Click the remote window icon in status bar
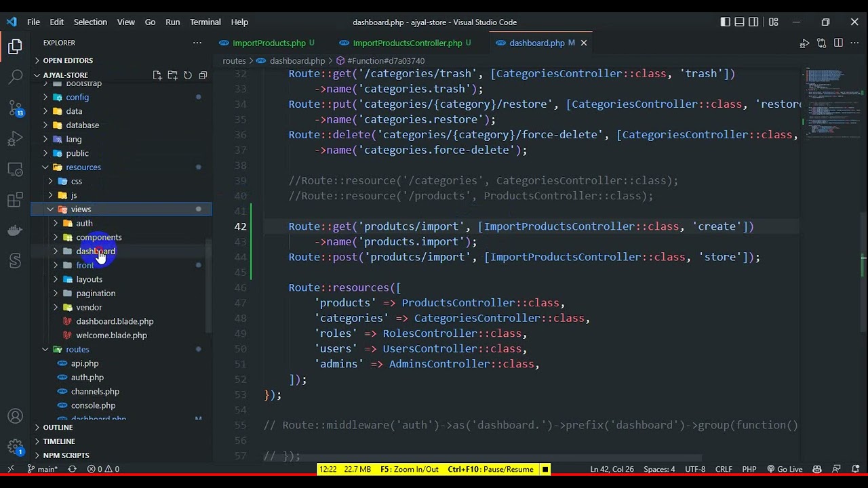 coord(10,469)
